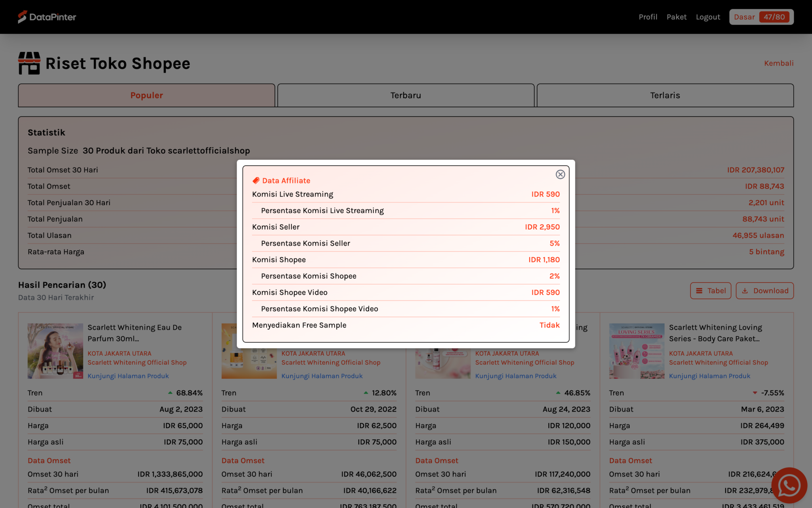Click the Kembali link
The width and height of the screenshot is (812, 508).
(x=778, y=63)
